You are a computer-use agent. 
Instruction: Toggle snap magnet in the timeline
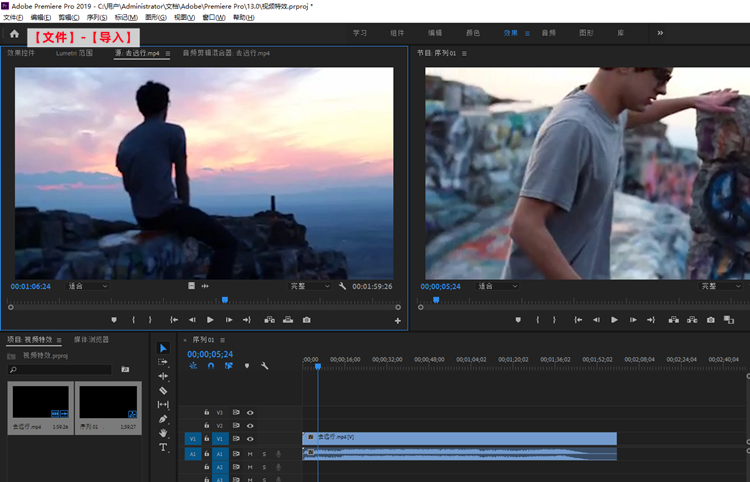tap(210, 366)
